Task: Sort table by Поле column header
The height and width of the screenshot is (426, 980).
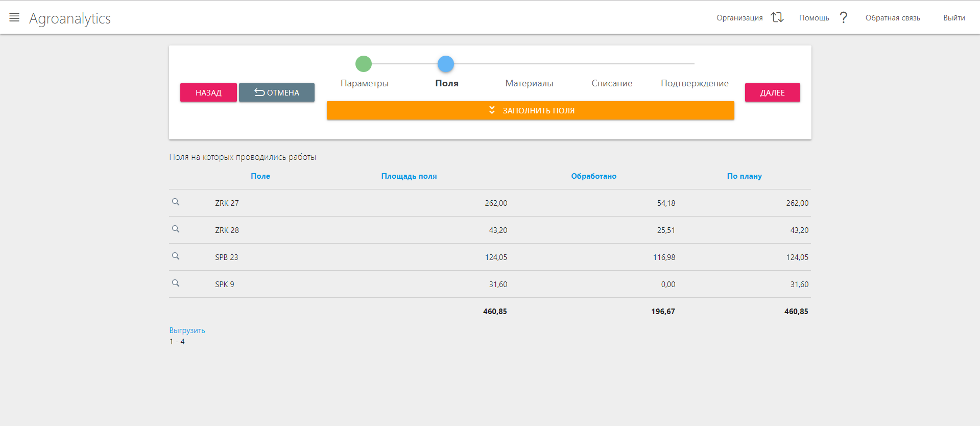Action: pos(260,176)
